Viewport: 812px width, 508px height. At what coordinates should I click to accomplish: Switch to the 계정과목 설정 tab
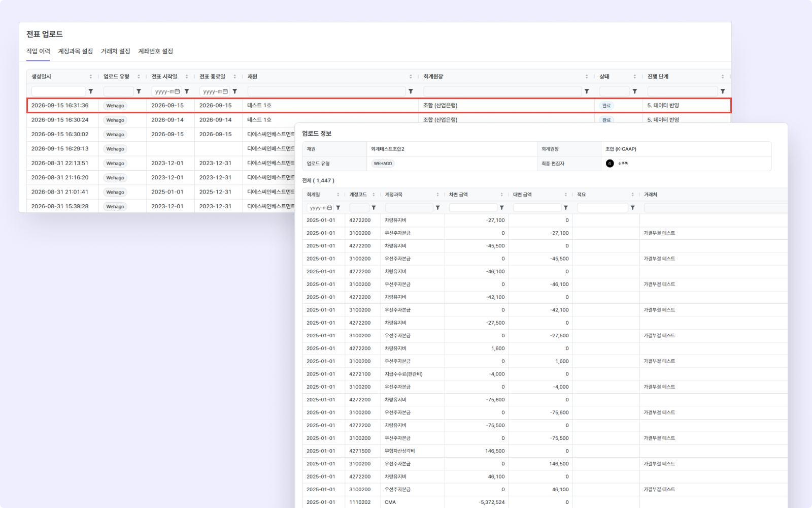pos(76,51)
